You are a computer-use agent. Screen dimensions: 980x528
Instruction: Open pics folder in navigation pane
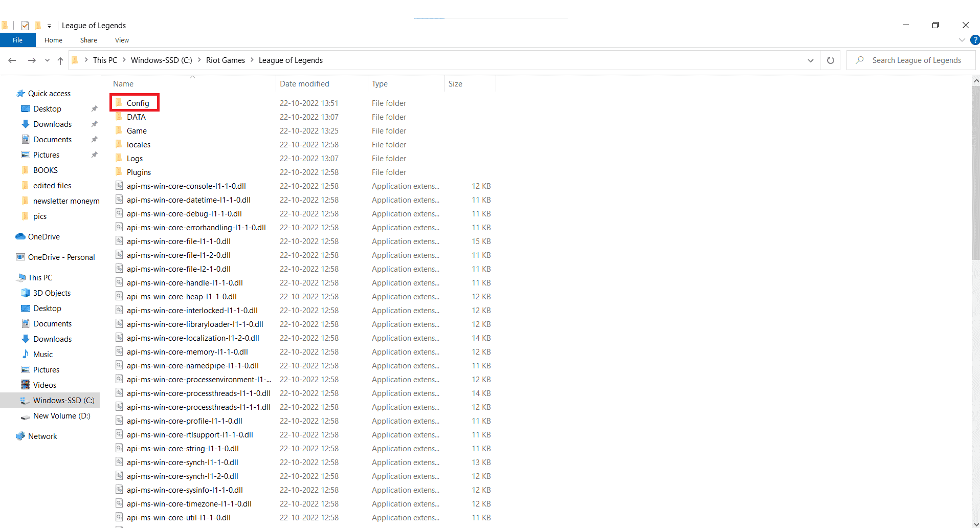(40, 216)
